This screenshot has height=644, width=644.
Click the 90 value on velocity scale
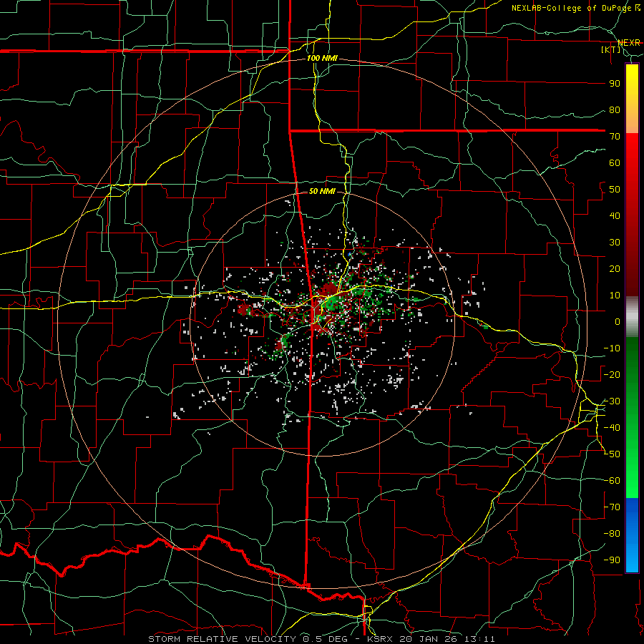[x=615, y=84]
